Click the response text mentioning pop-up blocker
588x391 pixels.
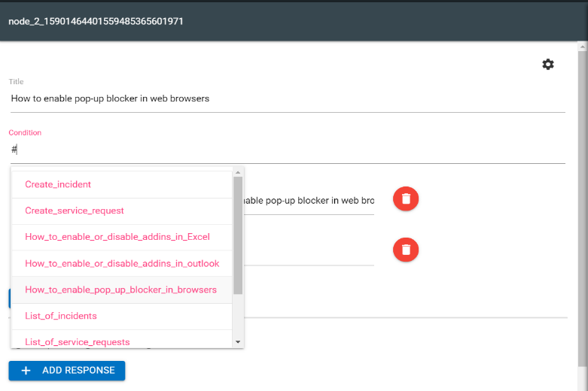tap(307, 201)
